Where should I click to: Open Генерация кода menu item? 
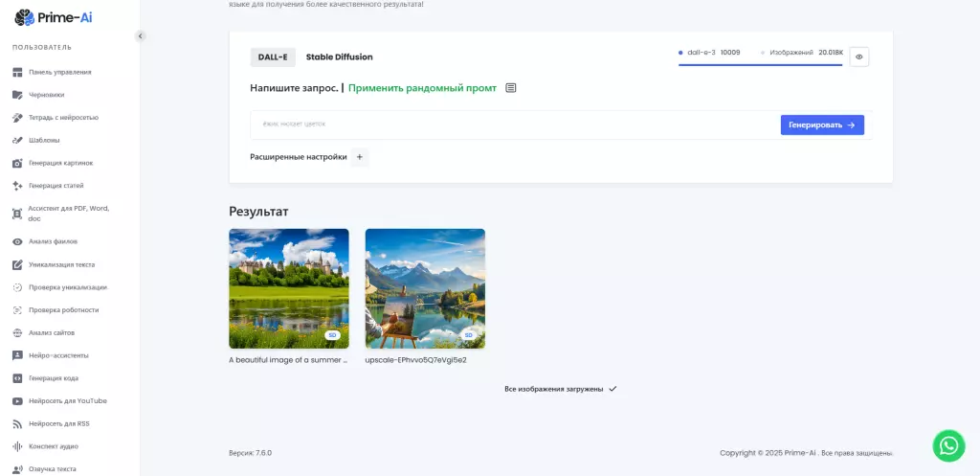click(54, 378)
